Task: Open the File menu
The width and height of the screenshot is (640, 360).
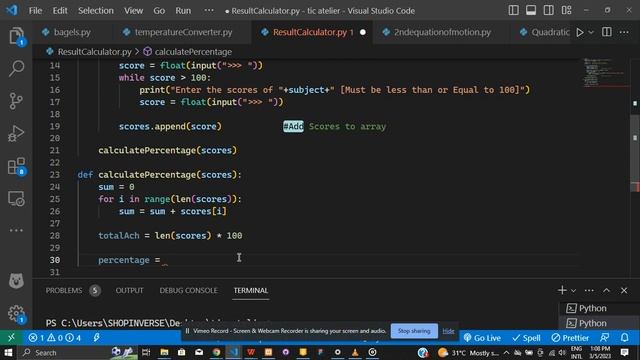Action: 35,11
